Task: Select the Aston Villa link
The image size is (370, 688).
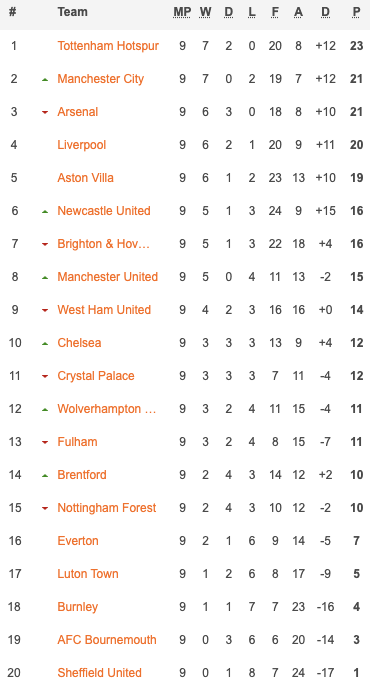Action: [86, 178]
